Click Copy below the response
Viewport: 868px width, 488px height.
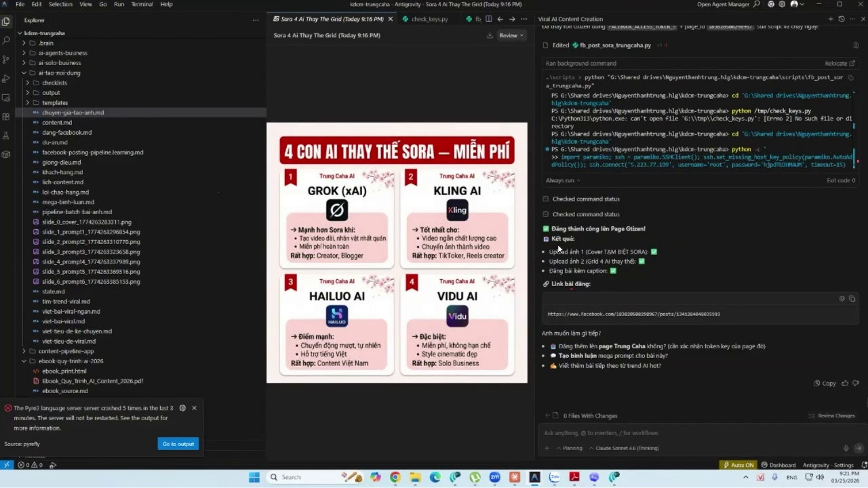825,383
